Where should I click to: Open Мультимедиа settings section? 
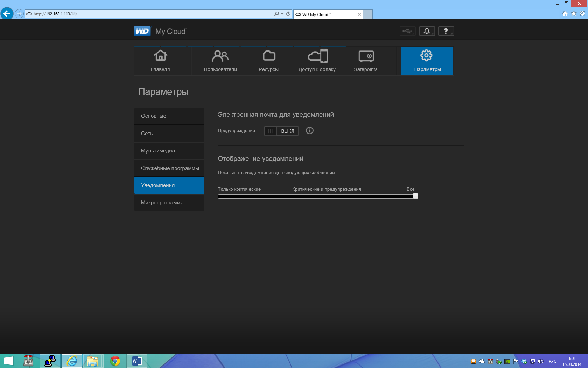169,151
